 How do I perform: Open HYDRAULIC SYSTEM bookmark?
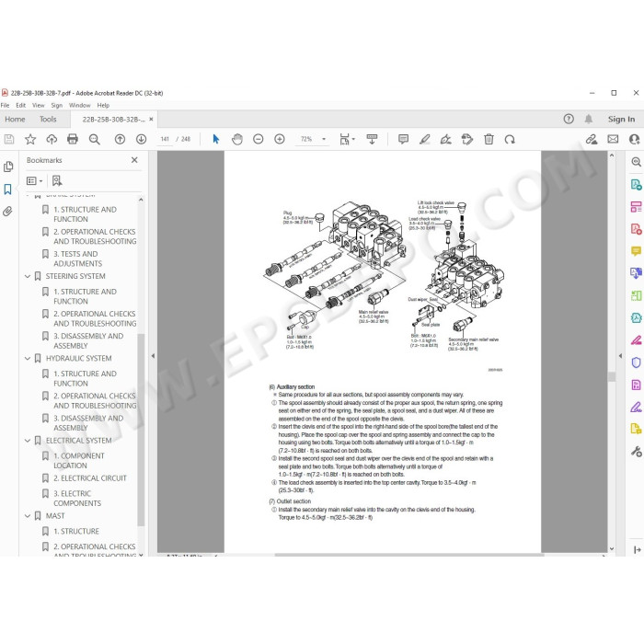[x=78, y=359]
